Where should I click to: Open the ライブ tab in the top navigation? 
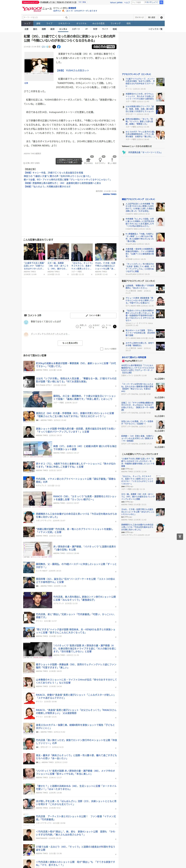tap(49, 24)
